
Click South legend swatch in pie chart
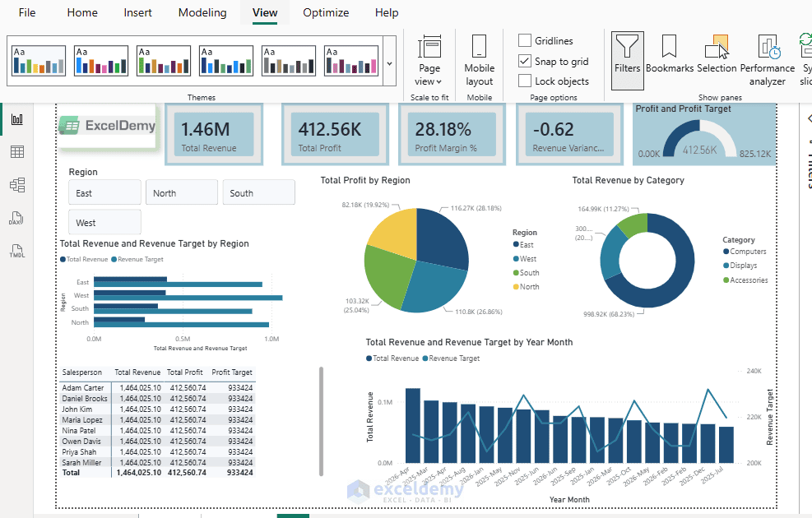tap(516, 272)
